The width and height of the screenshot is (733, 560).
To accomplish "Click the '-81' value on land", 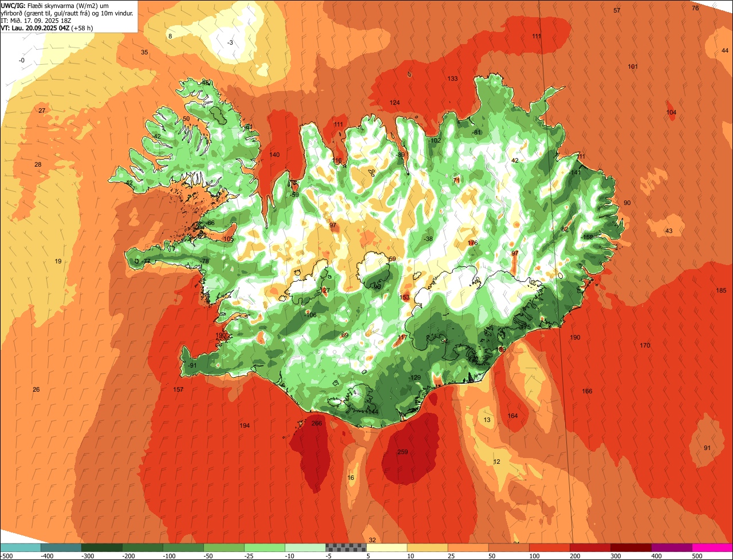I will (x=476, y=133).
